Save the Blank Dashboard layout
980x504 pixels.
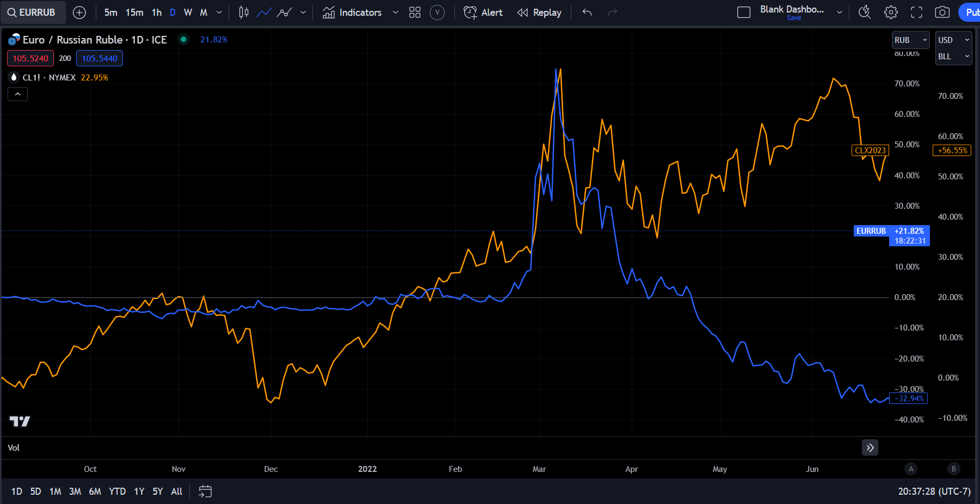(x=794, y=17)
